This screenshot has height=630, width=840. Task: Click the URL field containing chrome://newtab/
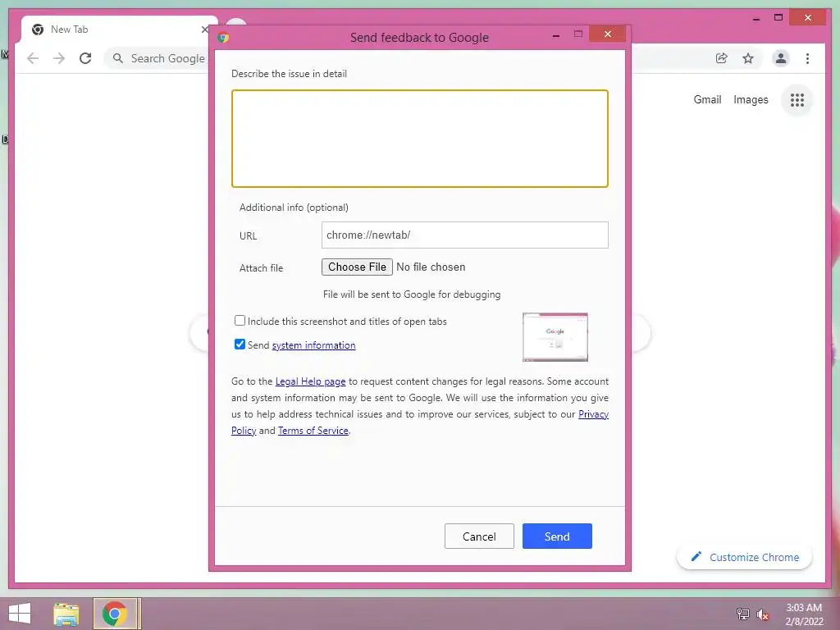coord(464,235)
